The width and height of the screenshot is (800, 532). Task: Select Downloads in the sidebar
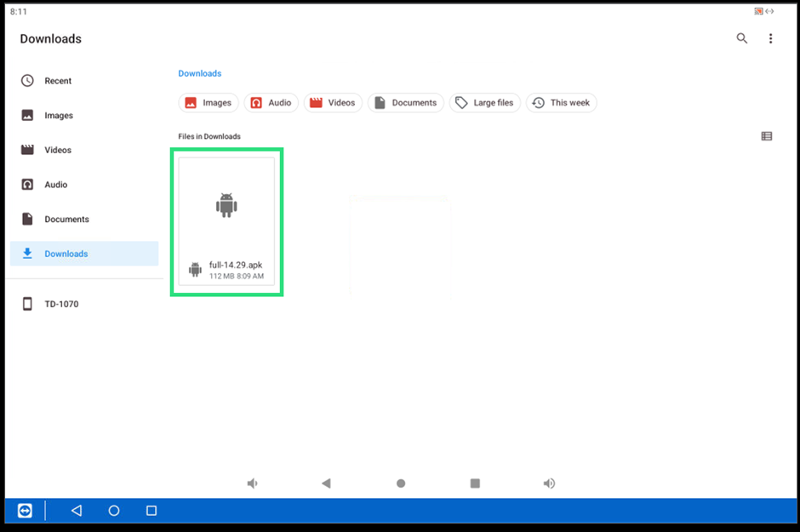point(84,254)
